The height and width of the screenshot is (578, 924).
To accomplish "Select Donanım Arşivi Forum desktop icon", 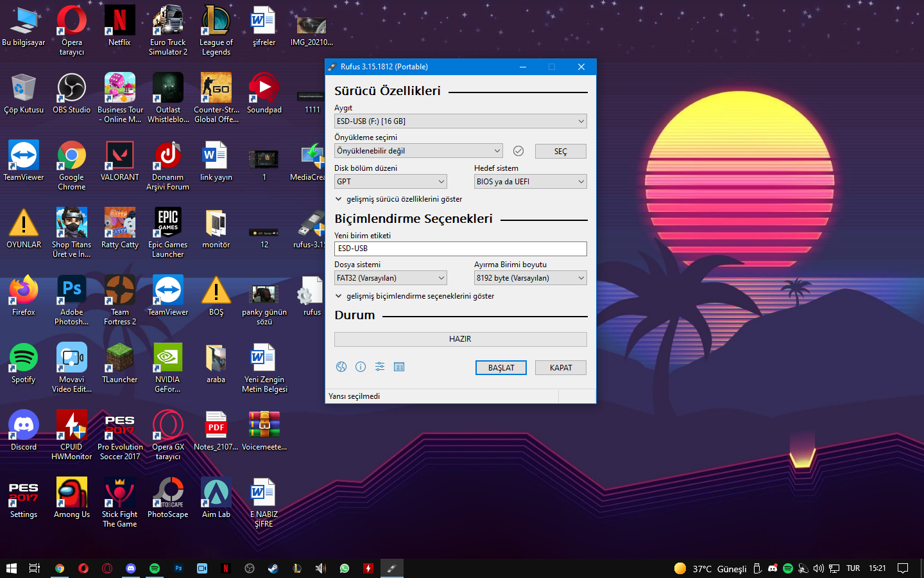I will (168, 166).
